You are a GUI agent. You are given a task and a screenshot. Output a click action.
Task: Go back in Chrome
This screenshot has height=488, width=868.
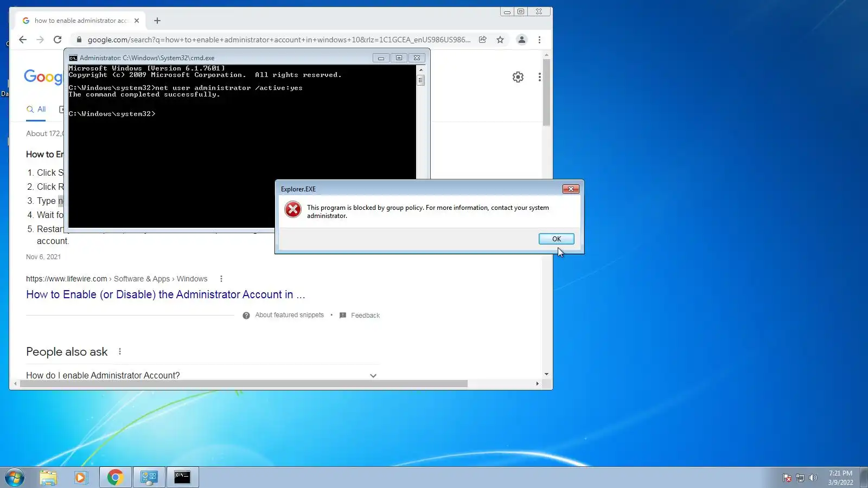(x=22, y=40)
